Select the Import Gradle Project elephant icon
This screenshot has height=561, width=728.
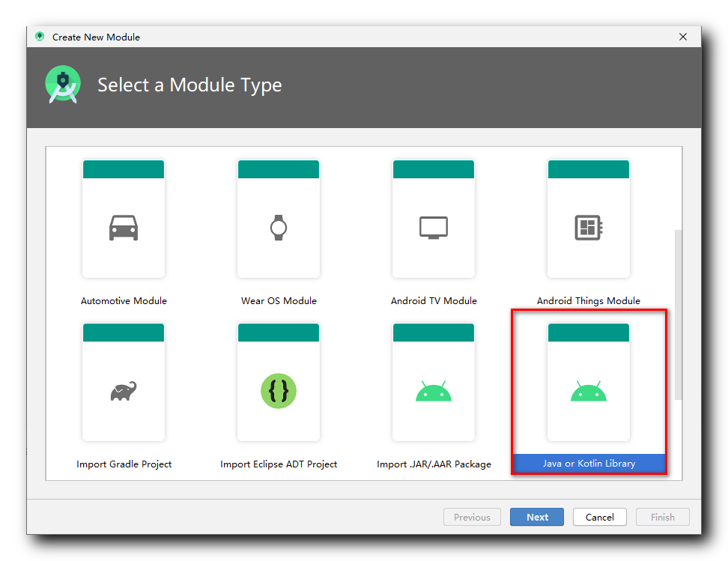pyautogui.click(x=124, y=391)
